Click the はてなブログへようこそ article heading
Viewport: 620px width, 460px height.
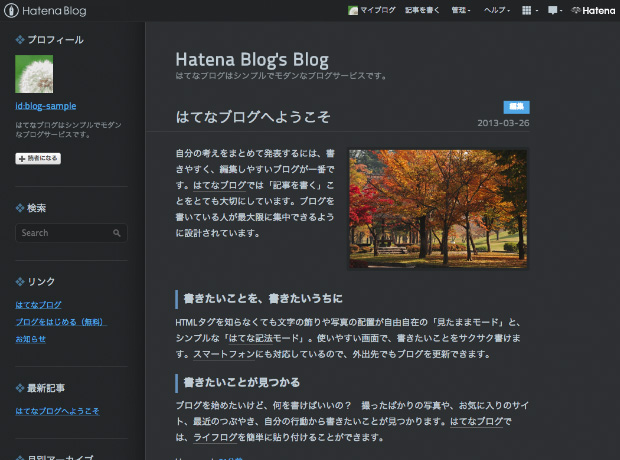[x=253, y=117]
